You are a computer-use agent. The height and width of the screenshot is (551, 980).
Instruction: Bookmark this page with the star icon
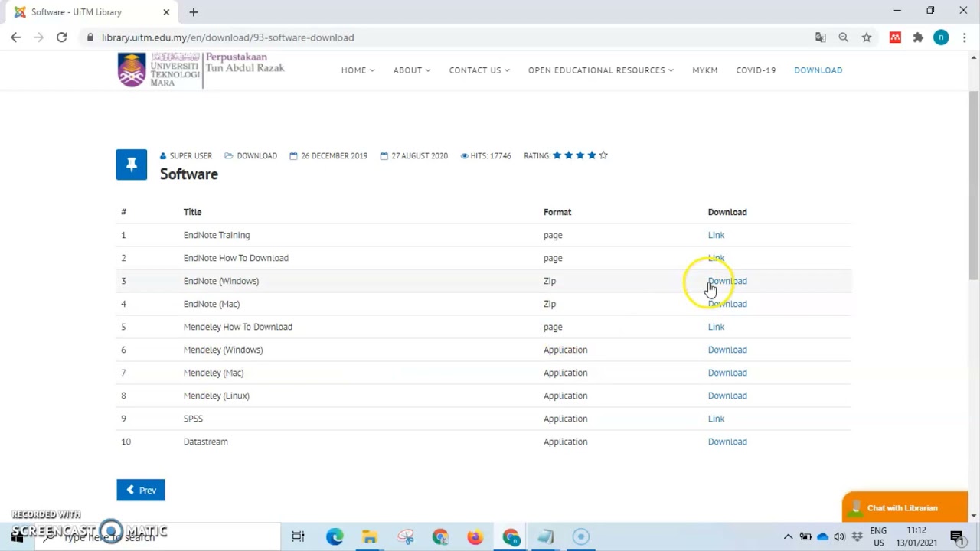(867, 37)
